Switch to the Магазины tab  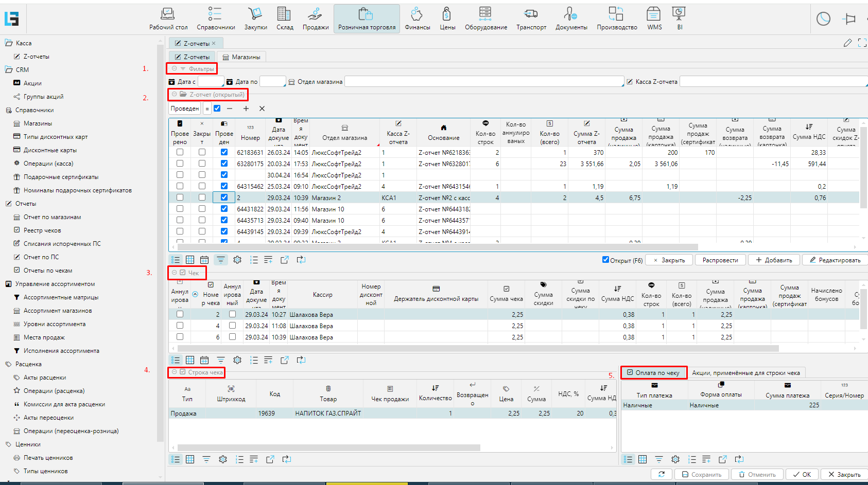[241, 57]
